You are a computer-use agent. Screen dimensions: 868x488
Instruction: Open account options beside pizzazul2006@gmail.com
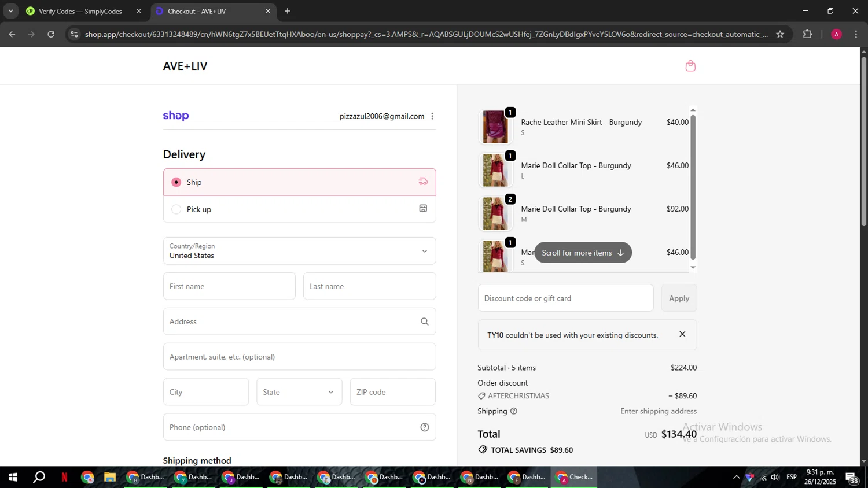(432, 116)
